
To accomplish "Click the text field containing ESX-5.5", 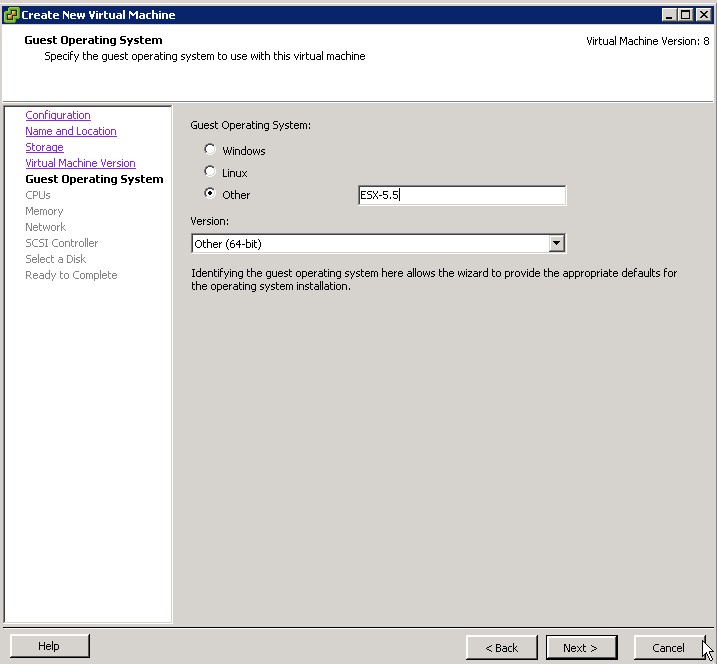I will [461, 196].
